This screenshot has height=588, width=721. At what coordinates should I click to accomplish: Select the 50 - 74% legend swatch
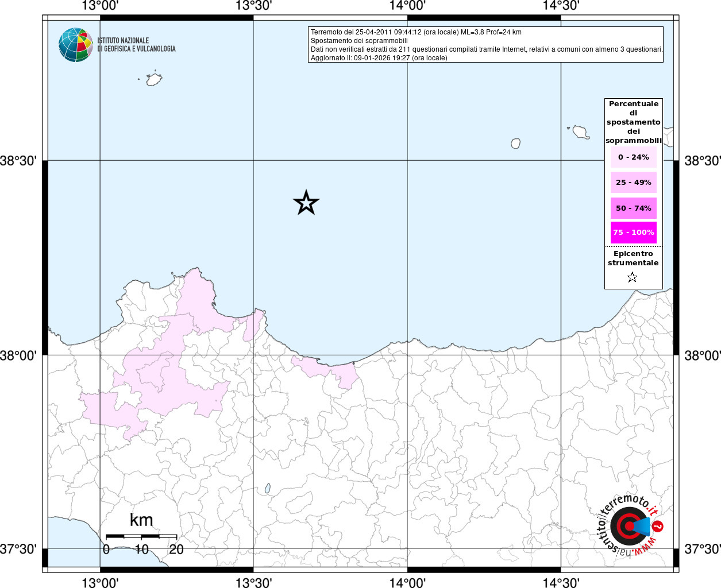[x=633, y=208]
